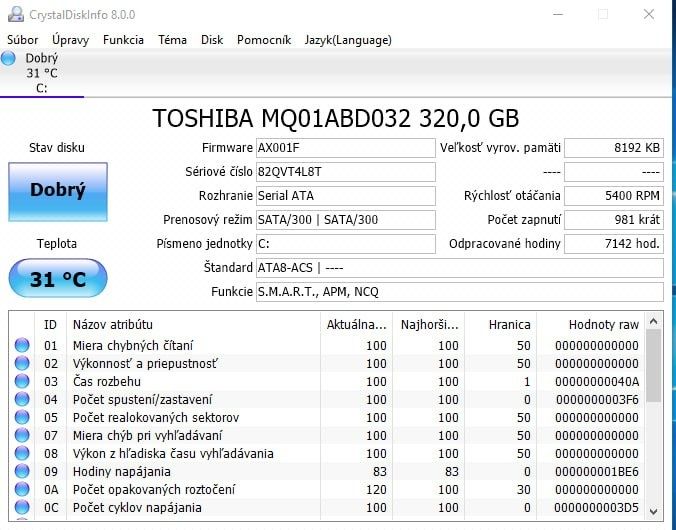This screenshot has width=676, height=530.
Task: Select Miera chýb pri vyhľadávaní attribute name
Action: pos(147,436)
